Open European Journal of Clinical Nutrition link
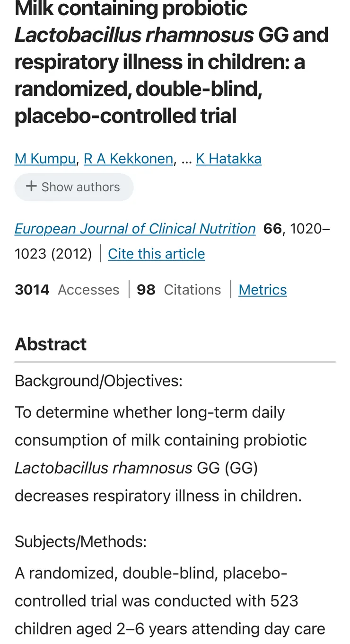This screenshot has height=644, width=350. [135, 229]
